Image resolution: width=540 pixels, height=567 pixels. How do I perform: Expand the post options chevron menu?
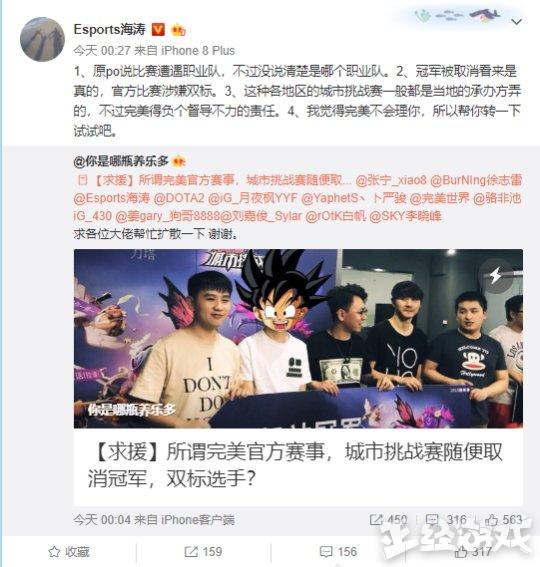[516, 22]
